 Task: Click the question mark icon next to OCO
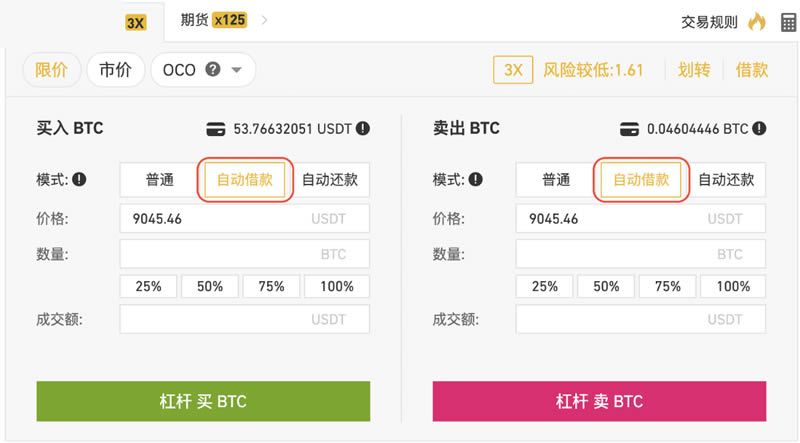tap(213, 69)
